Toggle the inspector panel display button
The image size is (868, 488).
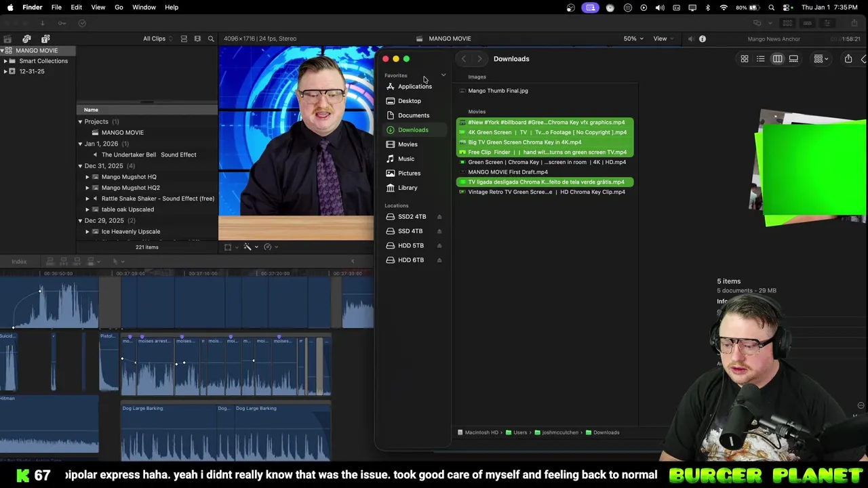tap(827, 23)
